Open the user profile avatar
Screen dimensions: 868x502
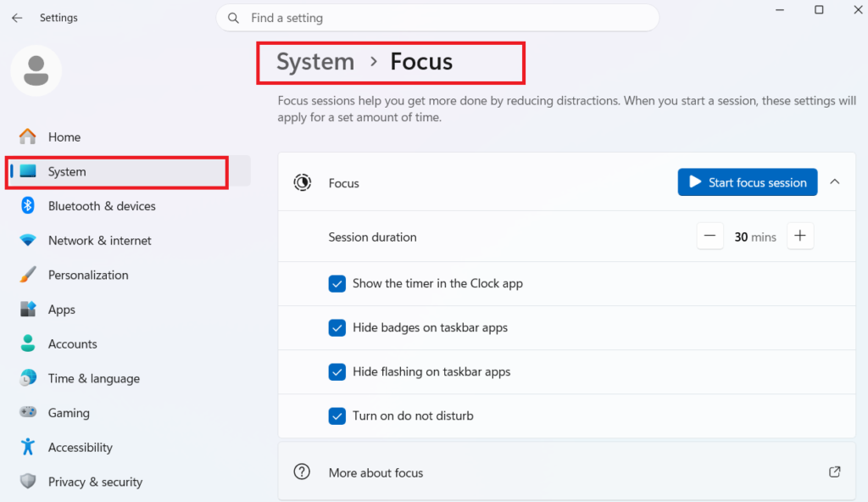coord(36,70)
